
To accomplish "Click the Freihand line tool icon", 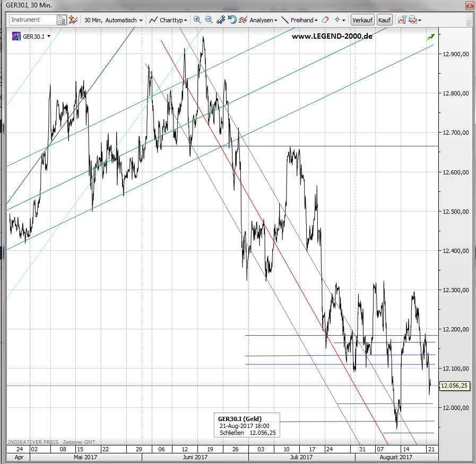I will pyautogui.click(x=285, y=20).
